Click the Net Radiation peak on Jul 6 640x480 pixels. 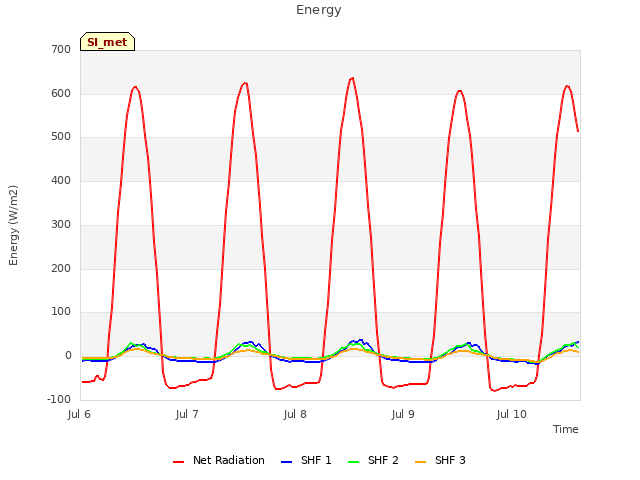pos(135,87)
